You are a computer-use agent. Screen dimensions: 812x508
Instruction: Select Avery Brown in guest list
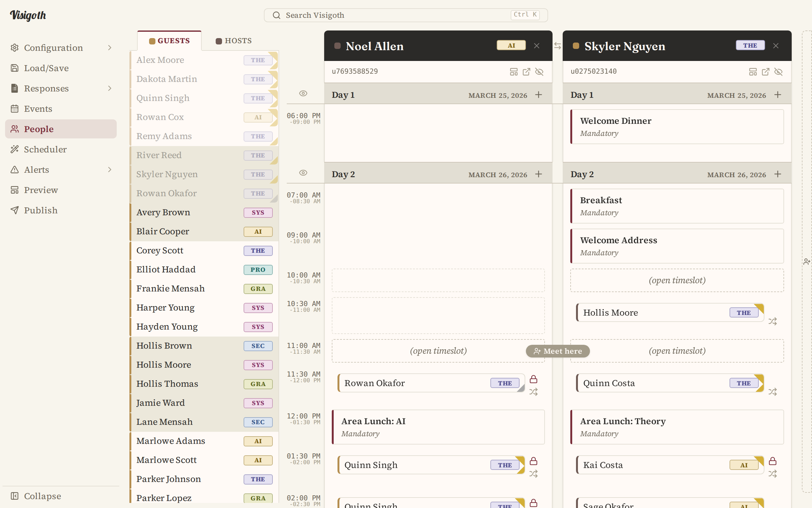pos(204,212)
